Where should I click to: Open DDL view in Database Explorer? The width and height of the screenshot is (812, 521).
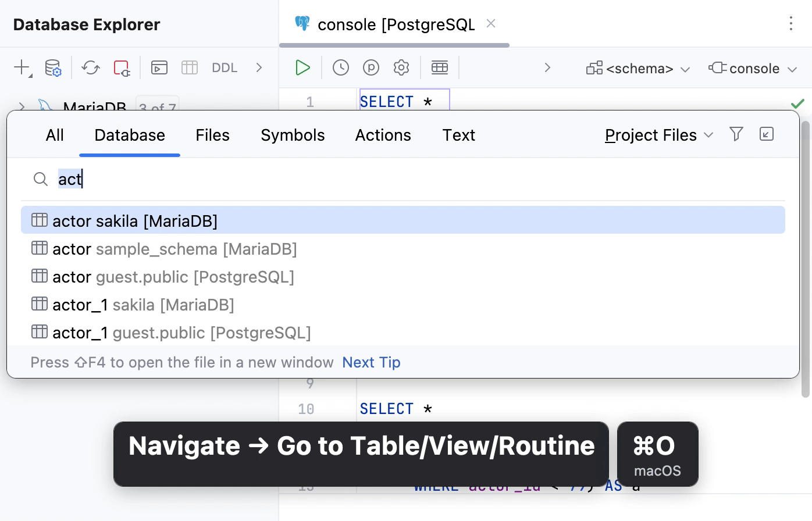(x=224, y=67)
